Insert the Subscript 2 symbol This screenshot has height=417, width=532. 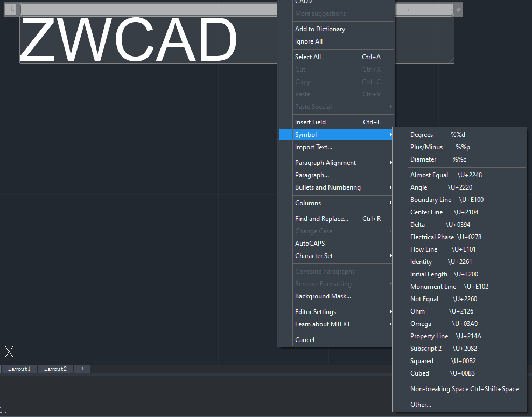[x=459, y=349]
